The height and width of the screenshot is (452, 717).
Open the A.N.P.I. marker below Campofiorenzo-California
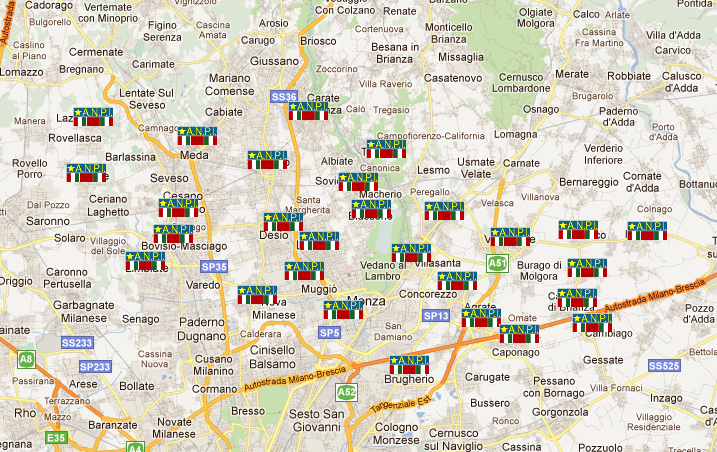[386, 149]
